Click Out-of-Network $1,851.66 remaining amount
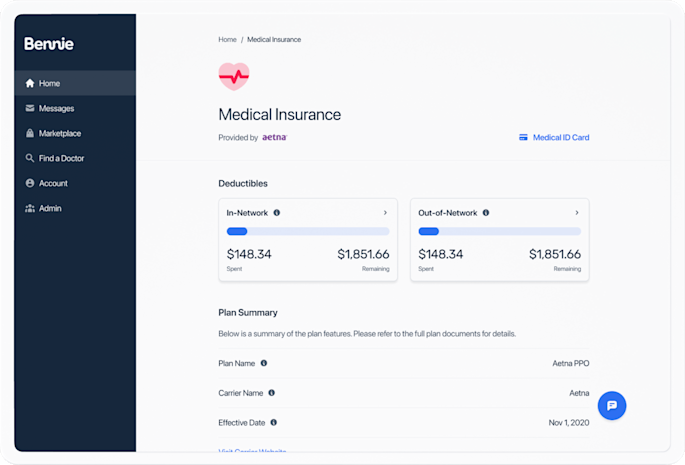Viewport: 685px width, 465px height. coord(555,254)
